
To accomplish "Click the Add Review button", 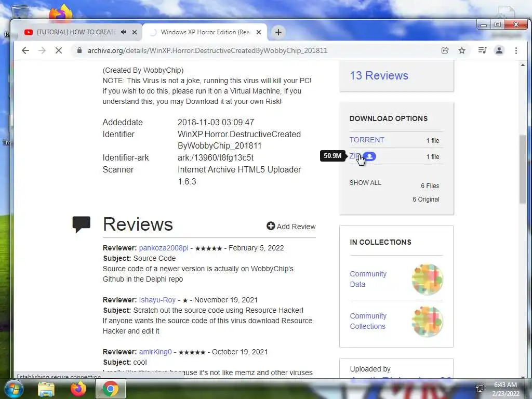I will tap(291, 227).
